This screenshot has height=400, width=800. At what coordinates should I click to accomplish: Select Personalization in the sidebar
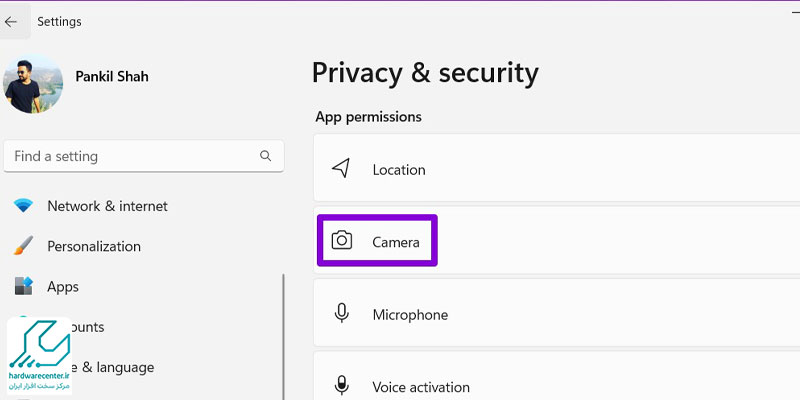click(x=94, y=246)
